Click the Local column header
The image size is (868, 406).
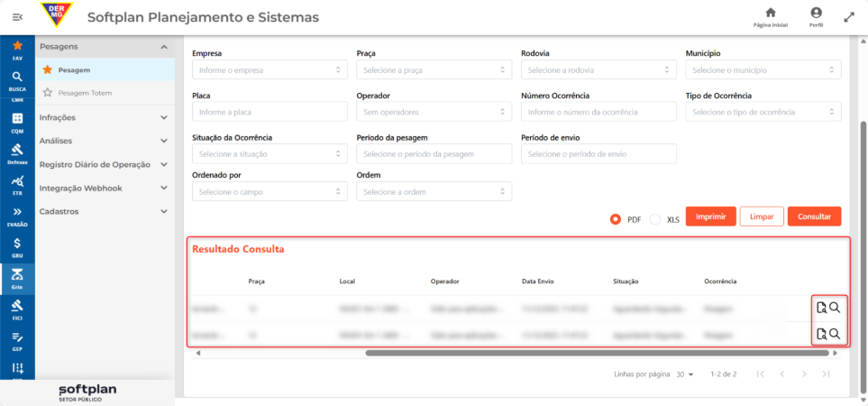point(347,281)
